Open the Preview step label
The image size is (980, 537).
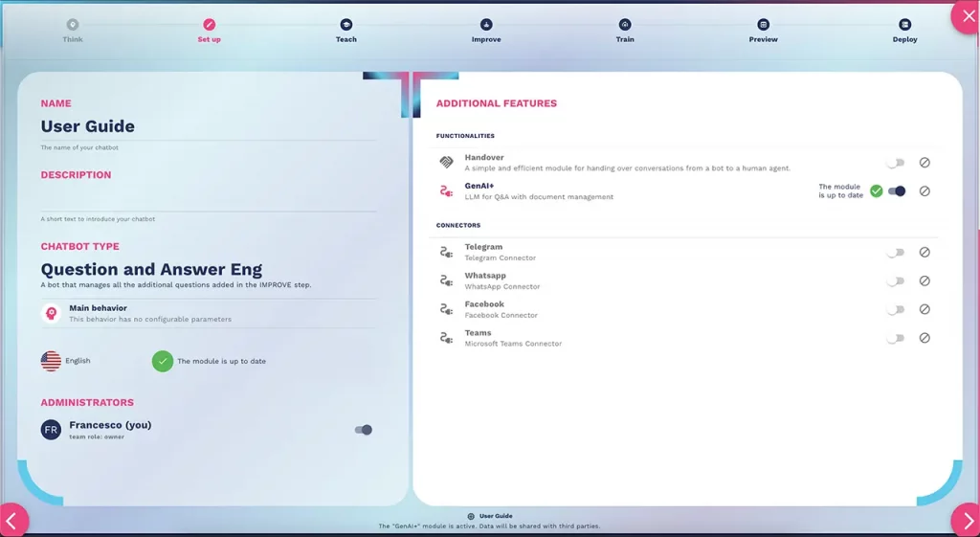(x=763, y=39)
